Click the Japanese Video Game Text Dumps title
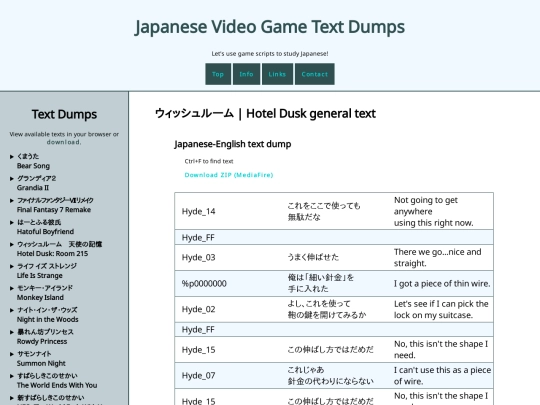Viewport: 540px width, 405px height. pos(270,27)
